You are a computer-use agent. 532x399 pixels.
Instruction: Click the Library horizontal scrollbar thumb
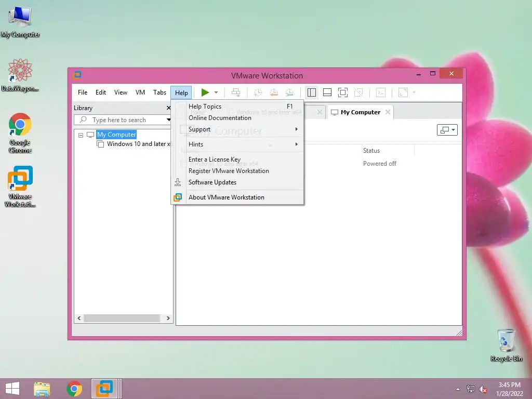[122, 318]
